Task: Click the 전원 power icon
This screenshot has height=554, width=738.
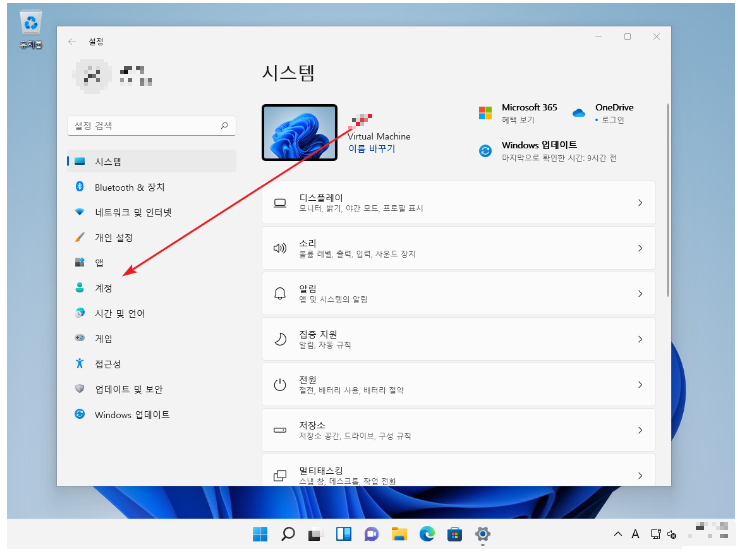Action: pyautogui.click(x=280, y=385)
